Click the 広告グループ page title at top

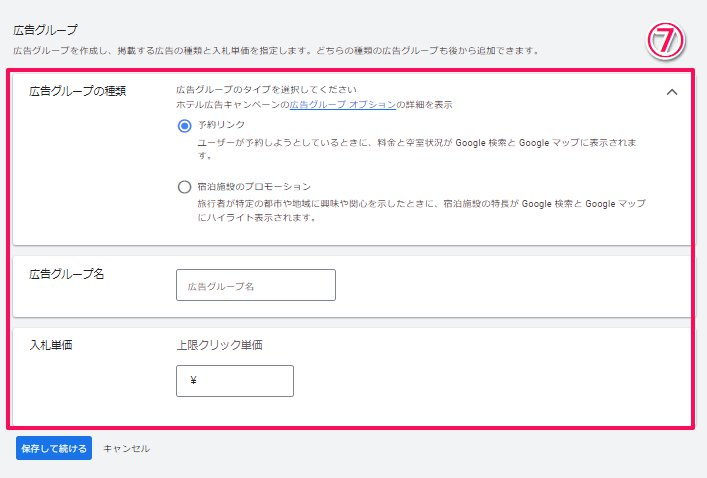click(45, 31)
